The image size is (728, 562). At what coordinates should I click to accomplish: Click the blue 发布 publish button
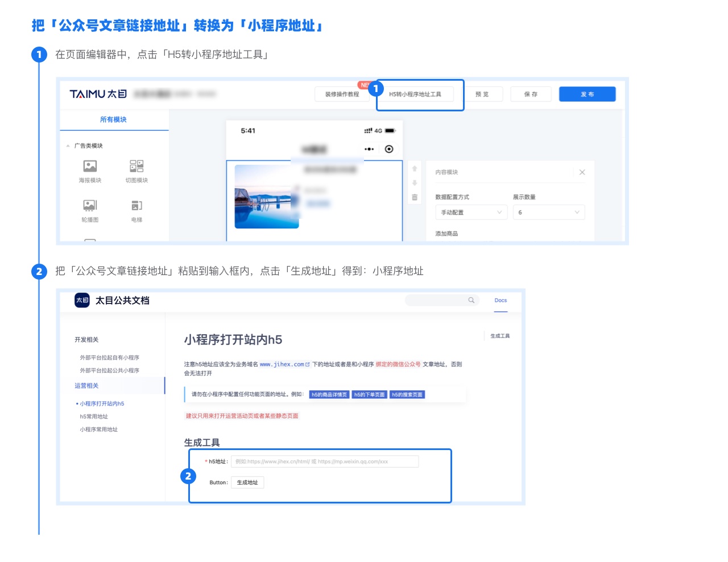point(587,94)
